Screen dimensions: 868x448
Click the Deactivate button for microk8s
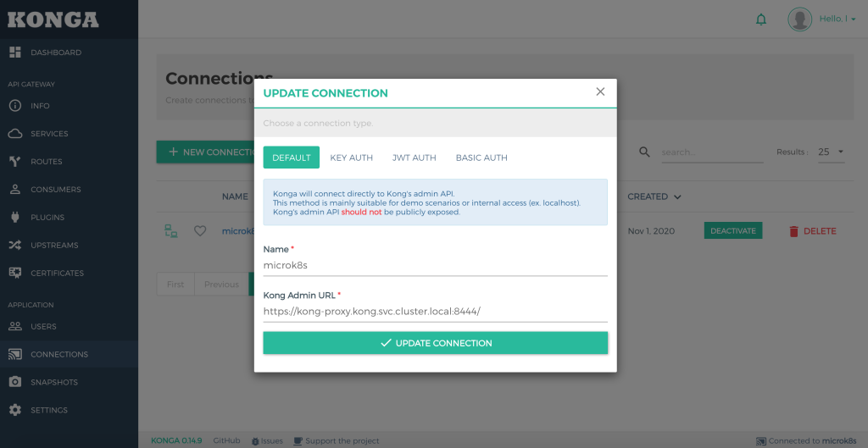coord(733,230)
